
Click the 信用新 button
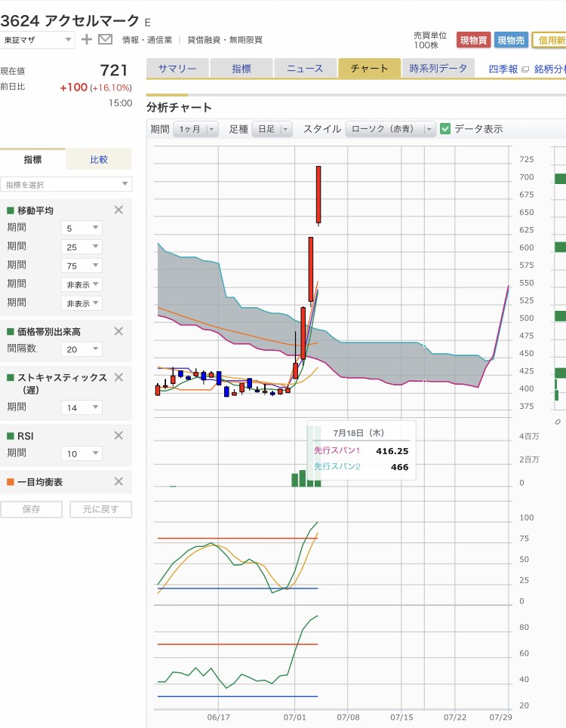point(549,41)
